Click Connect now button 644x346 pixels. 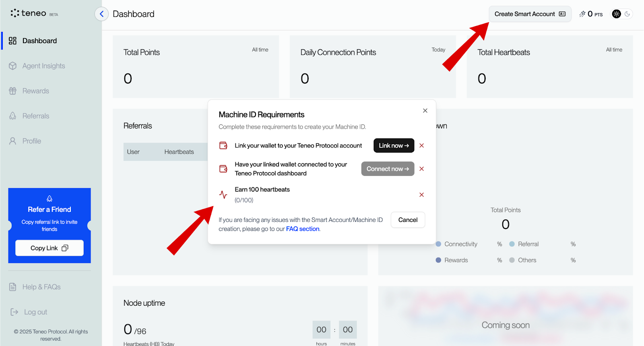tap(388, 169)
